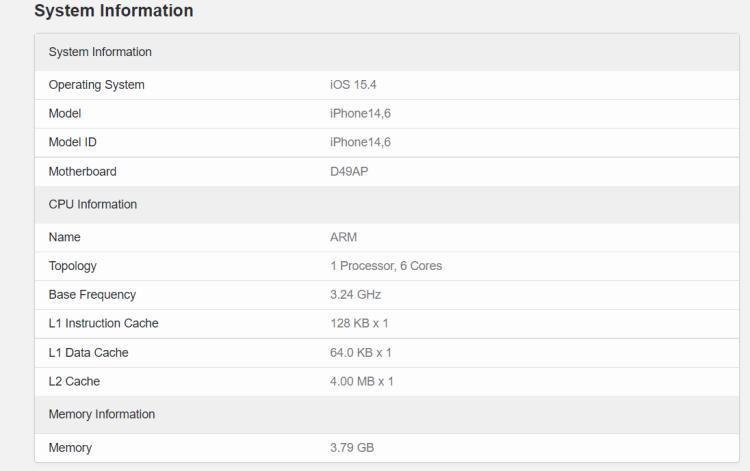Select the ARM processor name value
The height and width of the screenshot is (471, 750).
(x=343, y=237)
